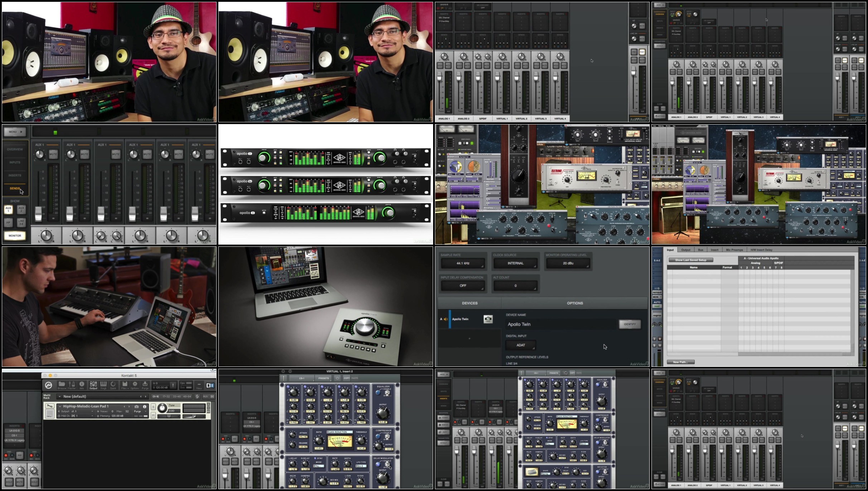868x491 pixels.
Task: Click the Tune knob on the Kontakt instrument
Action: pos(162,408)
